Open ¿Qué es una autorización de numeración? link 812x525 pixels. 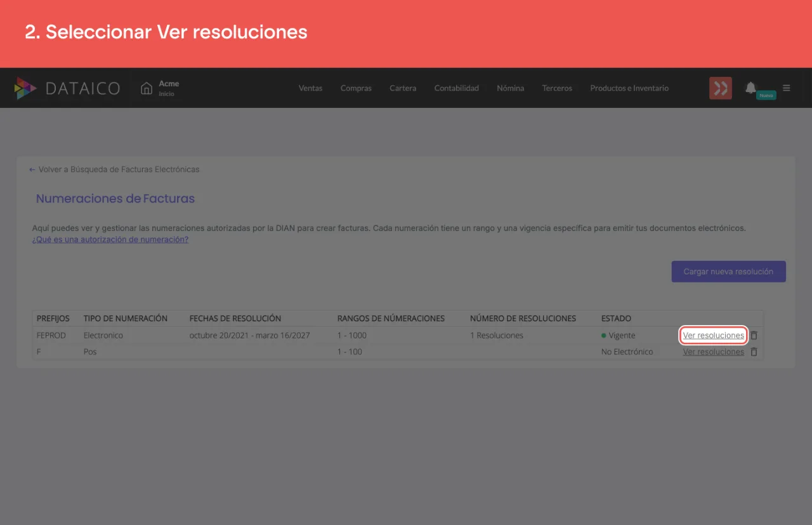[x=110, y=239]
